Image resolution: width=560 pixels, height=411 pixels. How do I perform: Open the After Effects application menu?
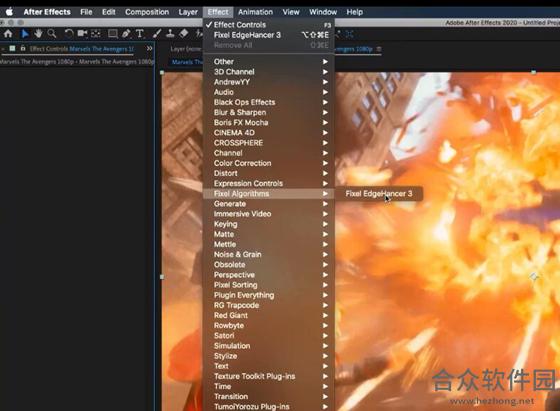[x=47, y=12]
